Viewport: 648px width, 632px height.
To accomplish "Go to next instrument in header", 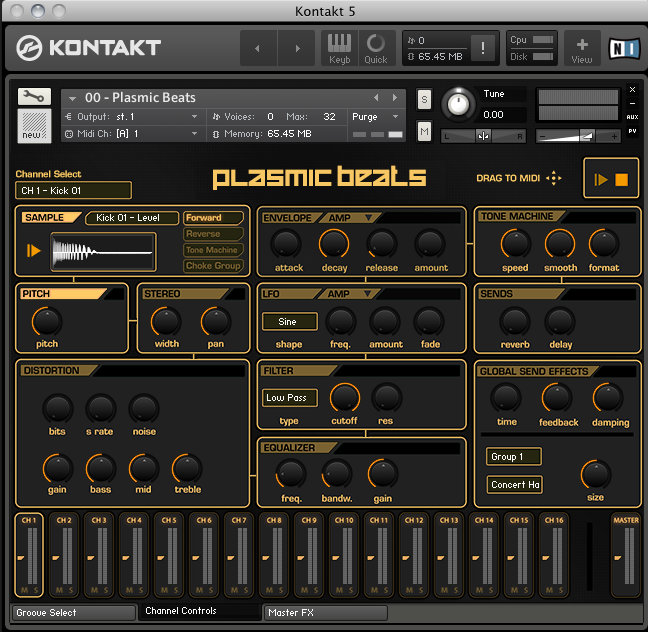I will click(x=297, y=48).
